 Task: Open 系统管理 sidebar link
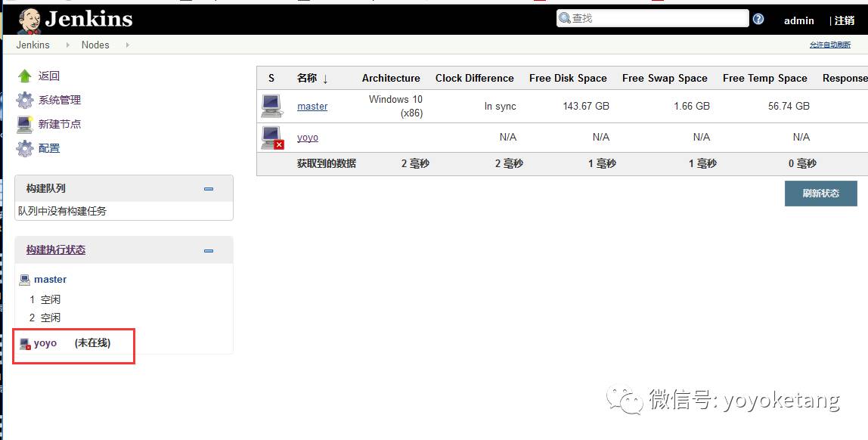pos(60,101)
